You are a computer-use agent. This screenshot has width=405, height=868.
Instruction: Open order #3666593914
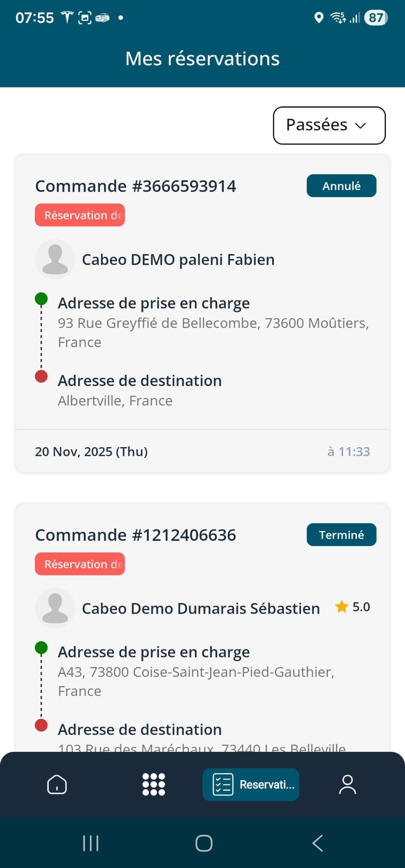(136, 186)
